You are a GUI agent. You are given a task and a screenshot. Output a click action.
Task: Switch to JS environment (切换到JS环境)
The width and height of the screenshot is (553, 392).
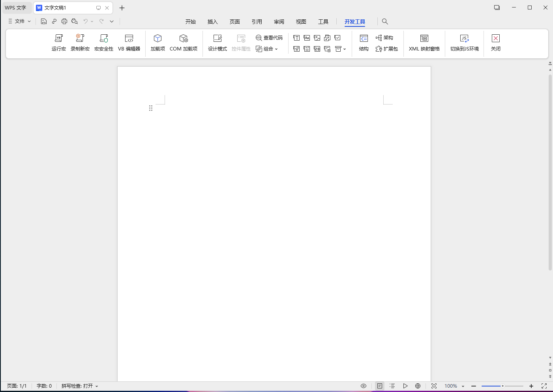pos(465,42)
